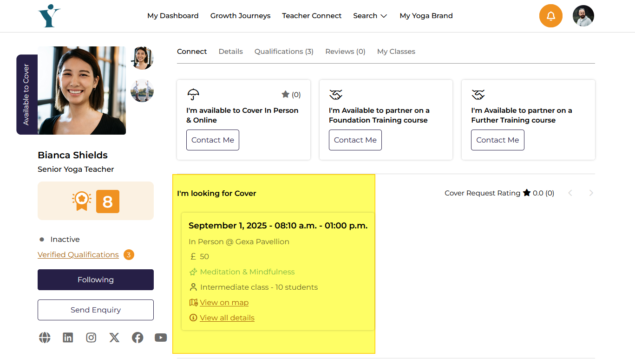Screen dimensions: 635x364
Task: Switch to the Reviews (0) tab
Action: (x=345, y=52)
